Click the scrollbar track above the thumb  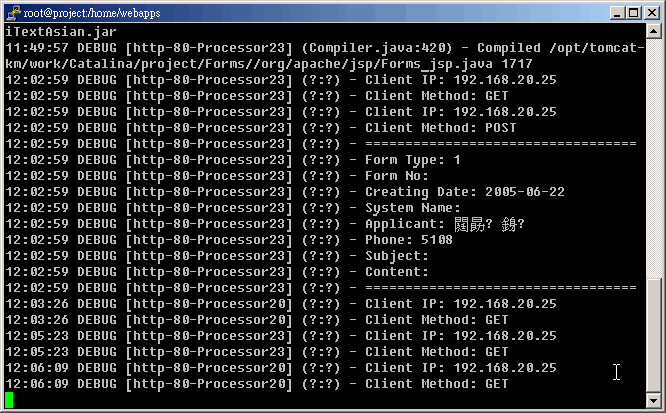coord(654,150)
